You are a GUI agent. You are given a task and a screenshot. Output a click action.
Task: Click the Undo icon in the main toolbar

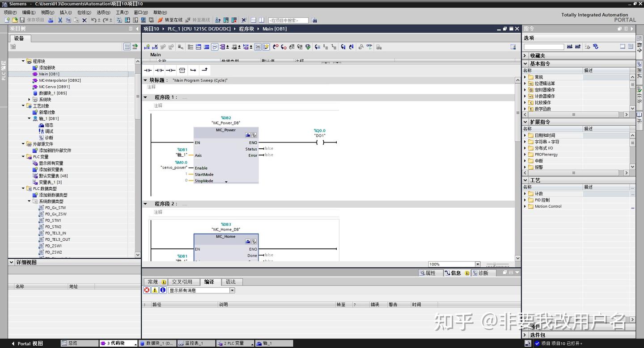tap(93, 19)
